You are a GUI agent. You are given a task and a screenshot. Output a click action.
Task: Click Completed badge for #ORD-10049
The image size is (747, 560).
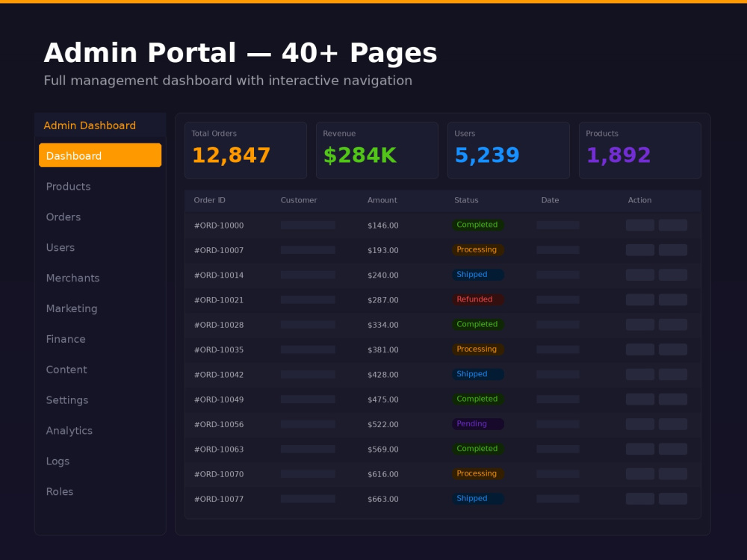478,399
